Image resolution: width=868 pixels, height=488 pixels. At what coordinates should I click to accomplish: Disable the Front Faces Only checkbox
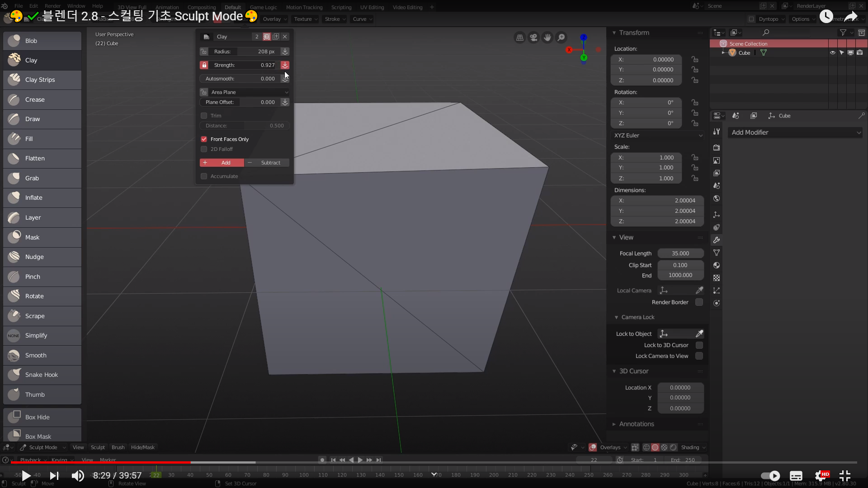point(204,139)
